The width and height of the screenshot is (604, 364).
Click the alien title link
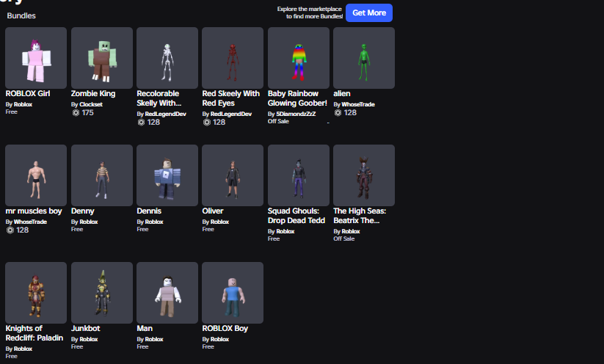pos(342,94)
